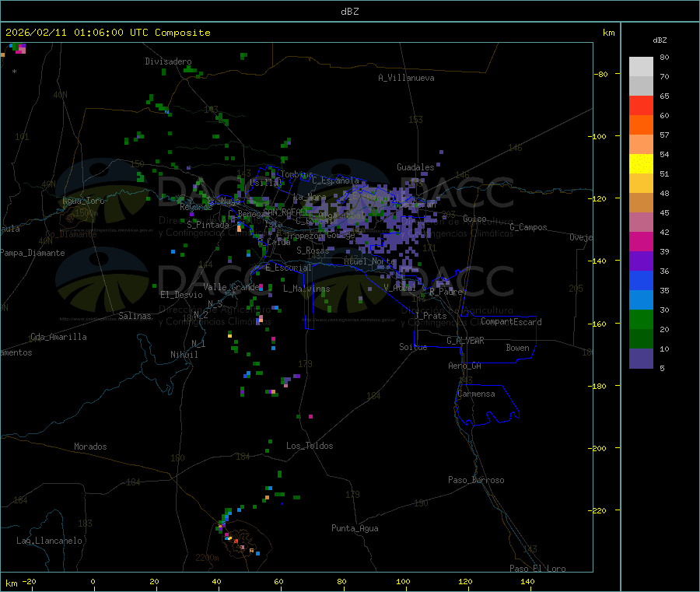
Task: Click the 'Paso_Barroso' label
Action: pyautogui.click(x=476, y=480)
